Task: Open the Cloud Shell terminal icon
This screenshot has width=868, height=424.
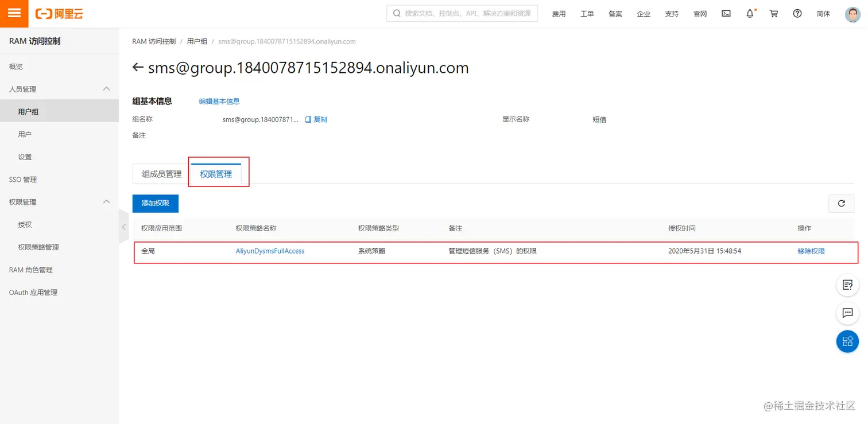Action: pyautogui.click(x=726, y=14)
